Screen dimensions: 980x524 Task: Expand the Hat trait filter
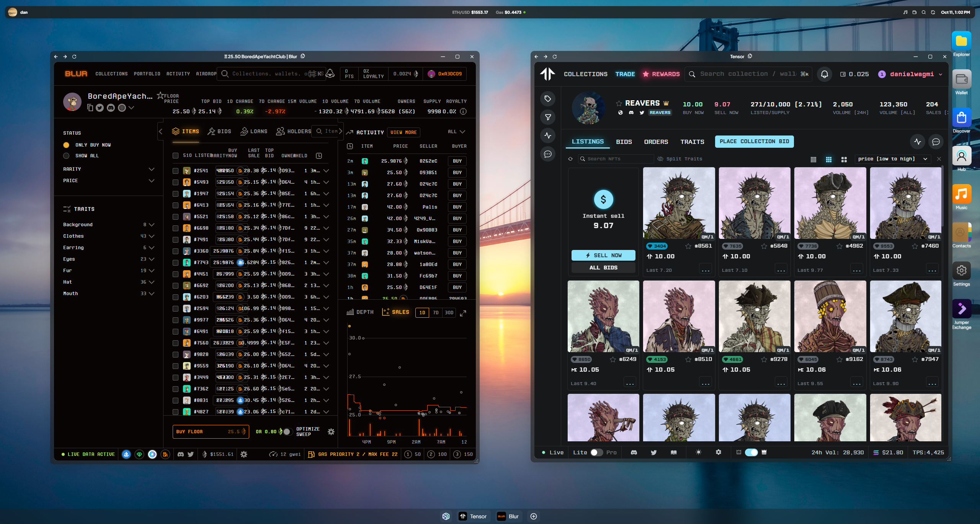tap(152, 282)
